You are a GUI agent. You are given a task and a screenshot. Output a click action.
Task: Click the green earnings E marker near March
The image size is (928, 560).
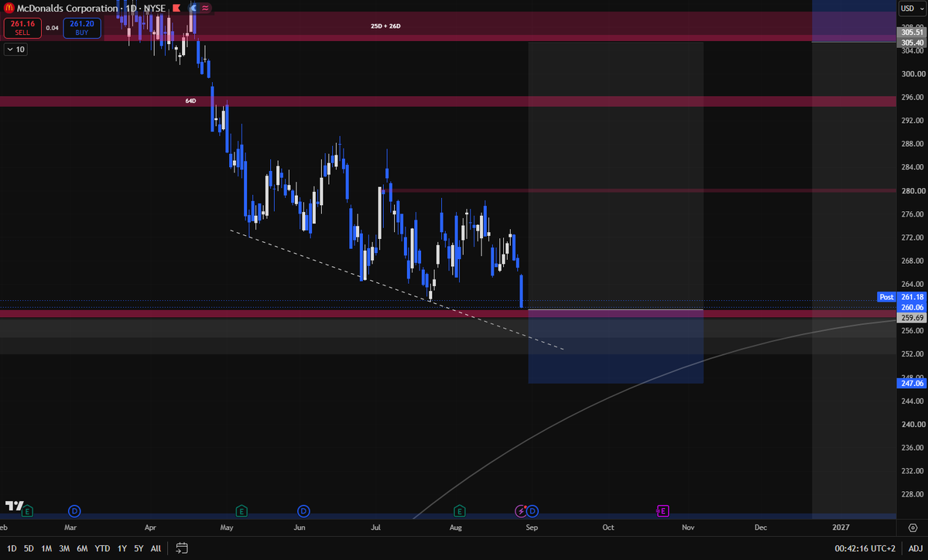27,511
